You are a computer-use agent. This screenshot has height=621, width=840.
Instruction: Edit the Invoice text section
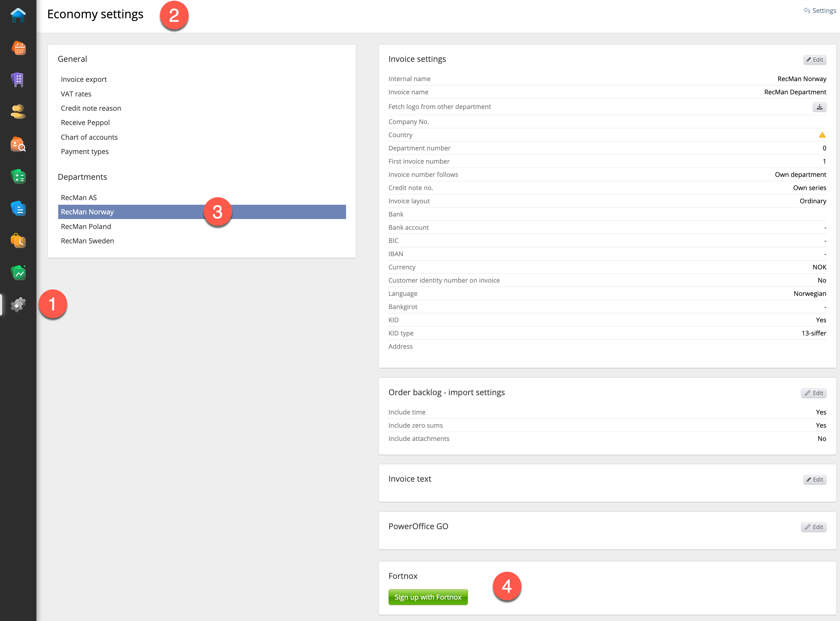(x=814, y=480)
